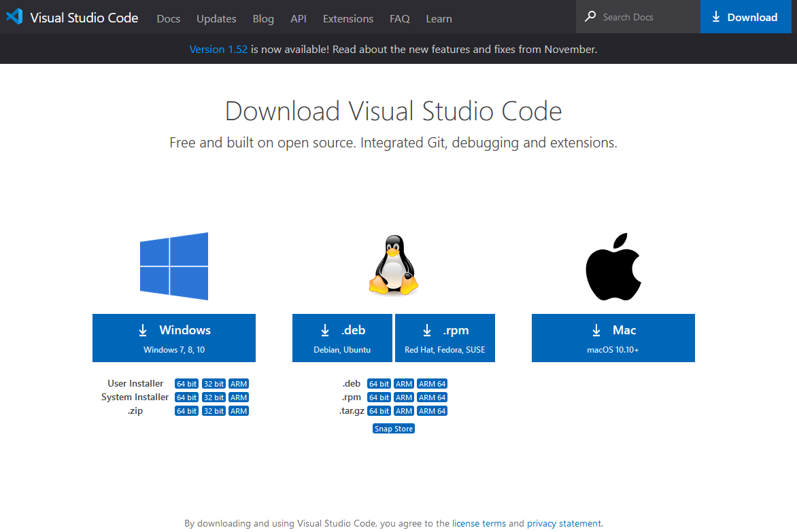Download the Mac build button
The image size is (797, 532).
pos(613,338)
